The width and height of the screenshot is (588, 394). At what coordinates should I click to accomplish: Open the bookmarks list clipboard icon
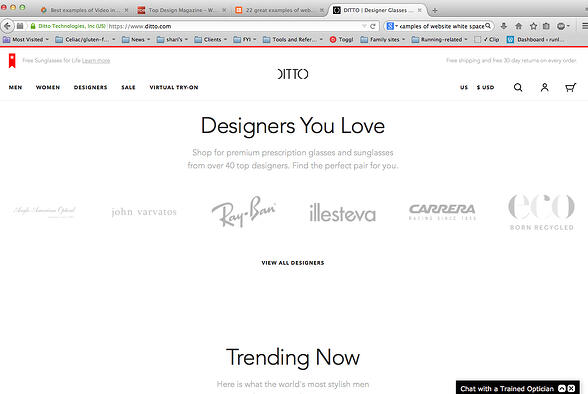tap(546, 26)
